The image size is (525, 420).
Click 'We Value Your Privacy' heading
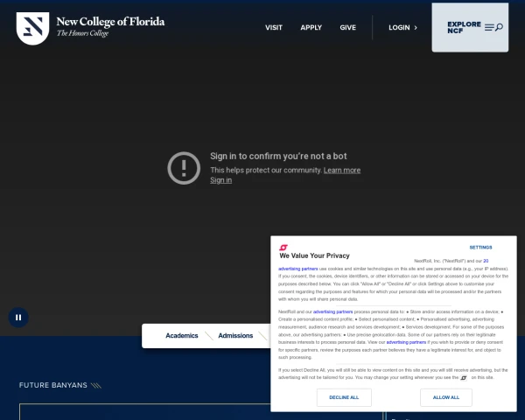[314, 255]
